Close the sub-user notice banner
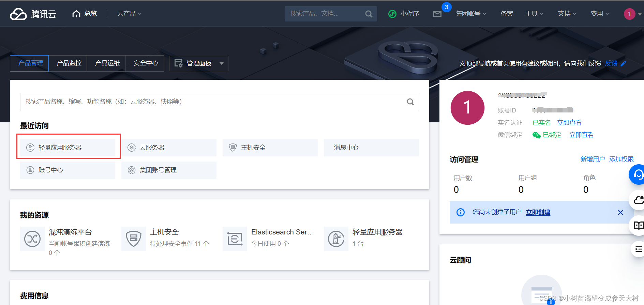Image resolution: width=644 pixels, height=305 pixels. click(620, 212)
